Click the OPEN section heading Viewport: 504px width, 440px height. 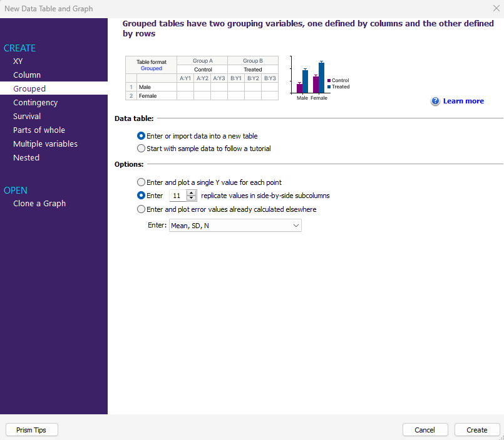(x=16, y=190)
